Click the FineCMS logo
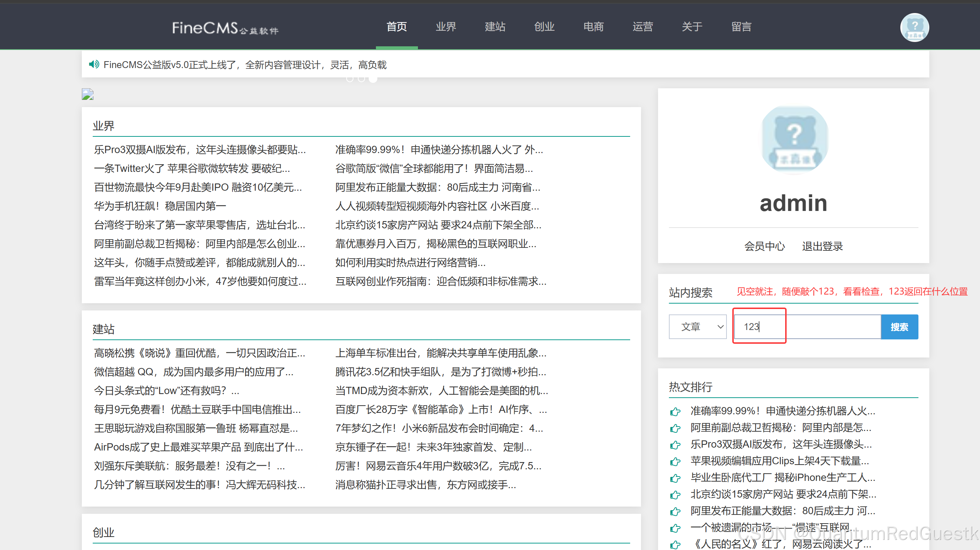The image size is (980, 550). pos(225,28)
